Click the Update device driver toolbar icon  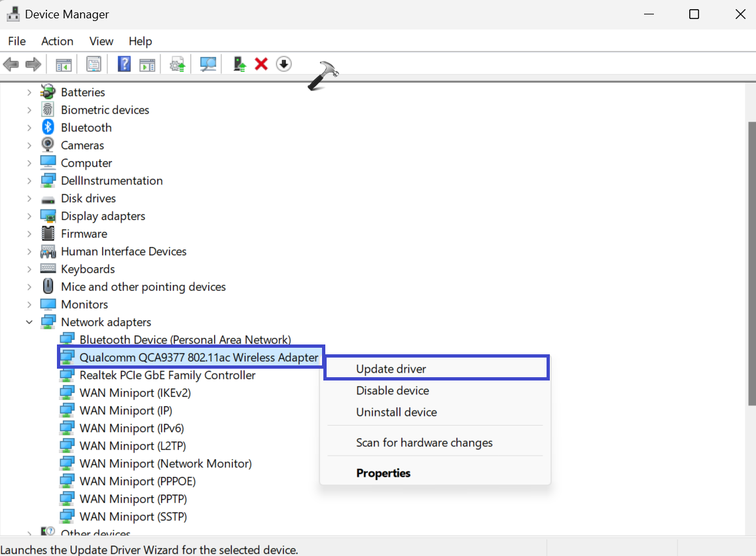point(240,64)
